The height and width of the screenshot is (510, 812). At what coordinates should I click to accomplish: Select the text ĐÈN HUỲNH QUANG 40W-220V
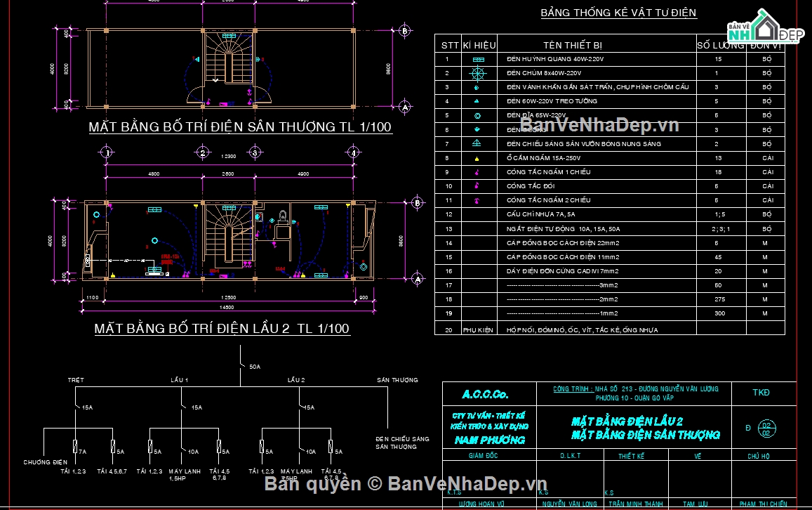[555, 59]
